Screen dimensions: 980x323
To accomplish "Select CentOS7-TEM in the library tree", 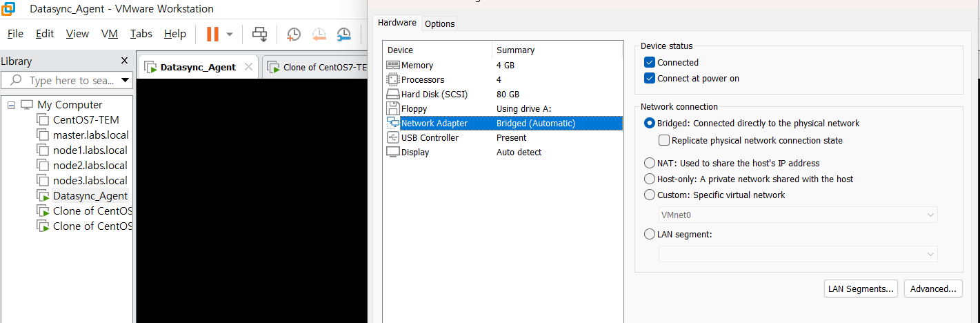I will 86,120.
